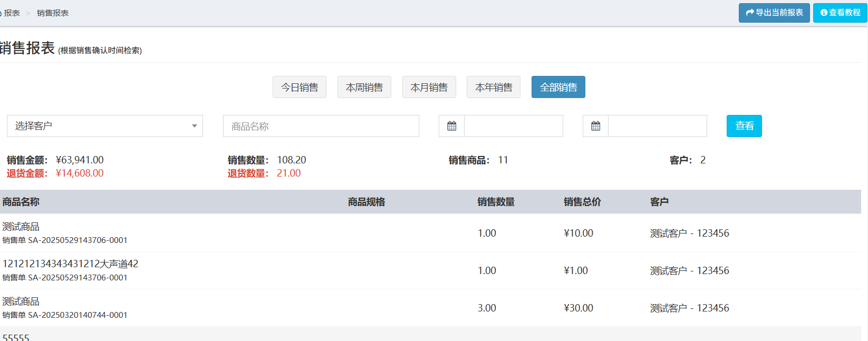
Task: Choose the 全部销售 filter
Action: [x=558, y=87]
